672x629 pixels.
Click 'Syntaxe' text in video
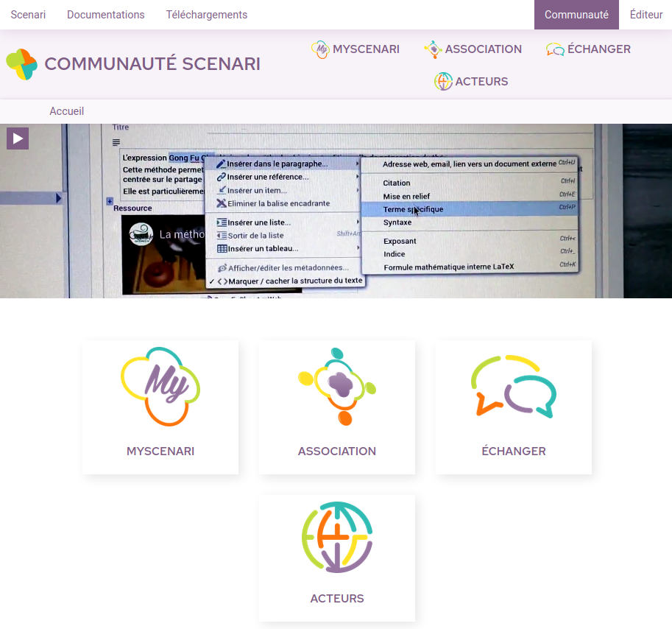pos(397,222)
